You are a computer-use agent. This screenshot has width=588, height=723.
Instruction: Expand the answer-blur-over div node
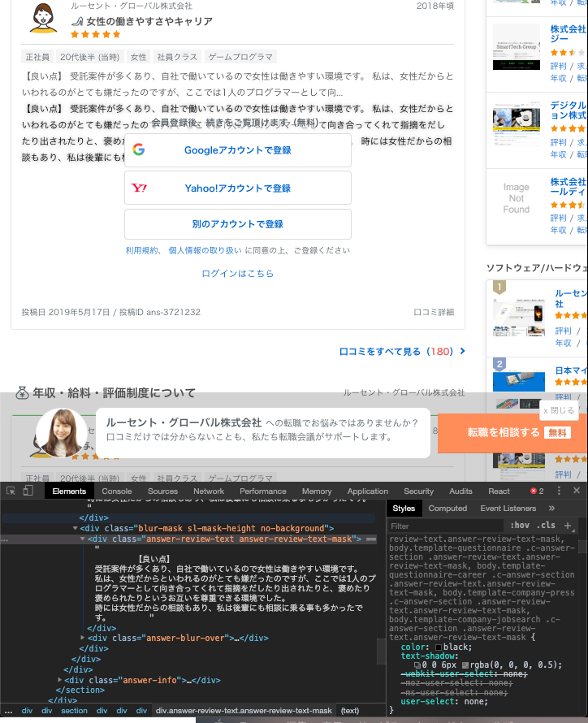click(83, 638)
